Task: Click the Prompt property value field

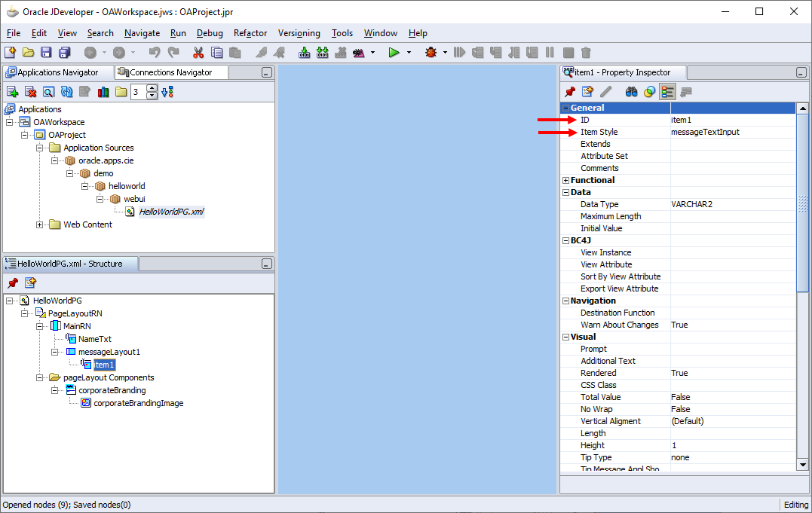Action: [x=733, y=349]
